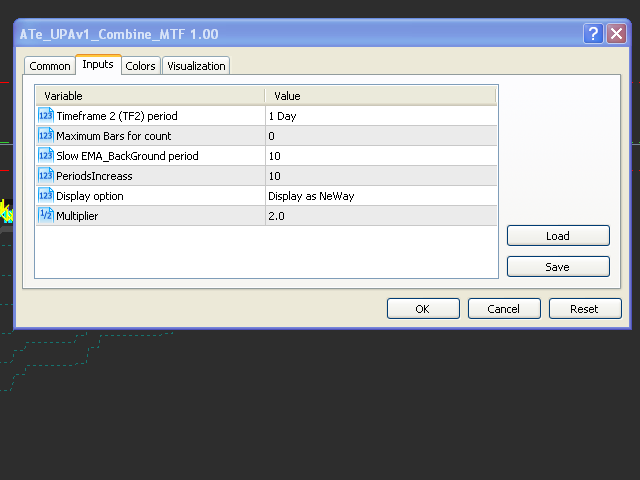Click the Display option row icon

(45, 196)
